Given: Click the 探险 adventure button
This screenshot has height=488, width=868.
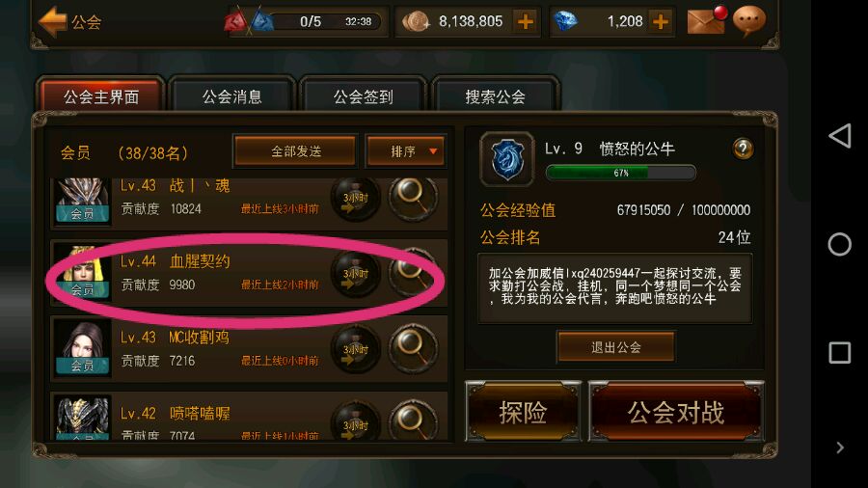Looking at the screenshot, I should [x=523, y=412].
